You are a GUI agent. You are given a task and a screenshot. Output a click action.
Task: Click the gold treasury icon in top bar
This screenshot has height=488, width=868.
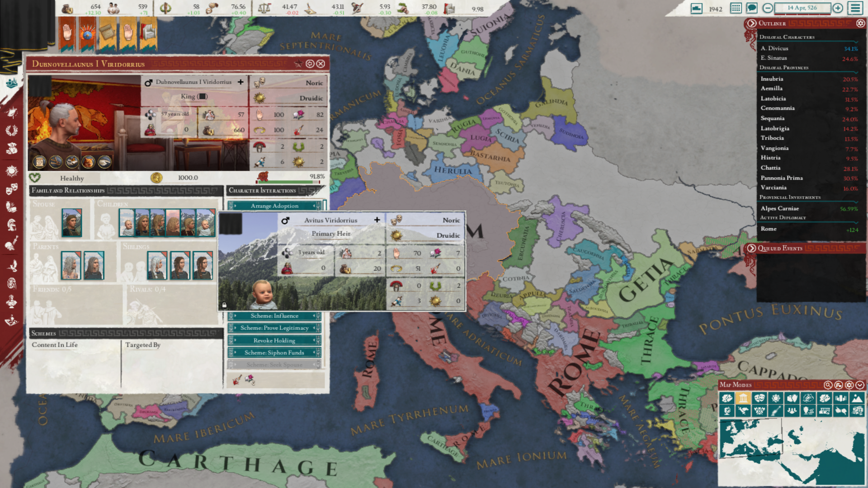tap(68, 8)
